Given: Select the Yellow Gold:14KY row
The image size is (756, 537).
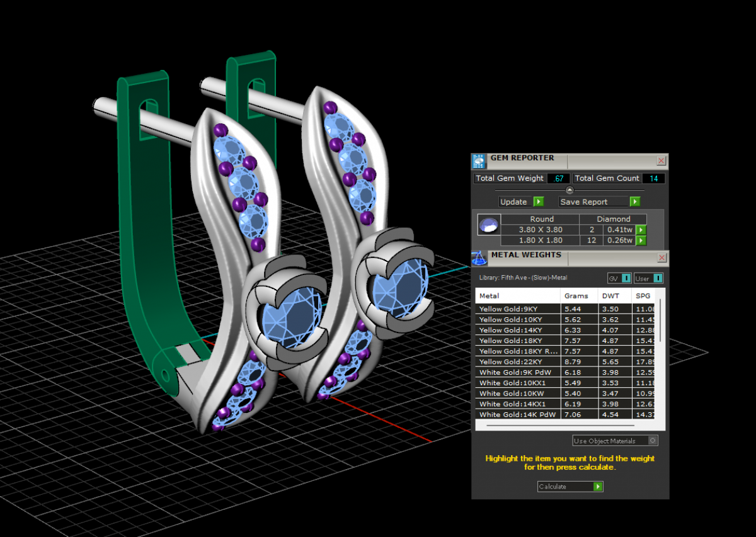Looking at the screenshot, I should coord(517,330).
